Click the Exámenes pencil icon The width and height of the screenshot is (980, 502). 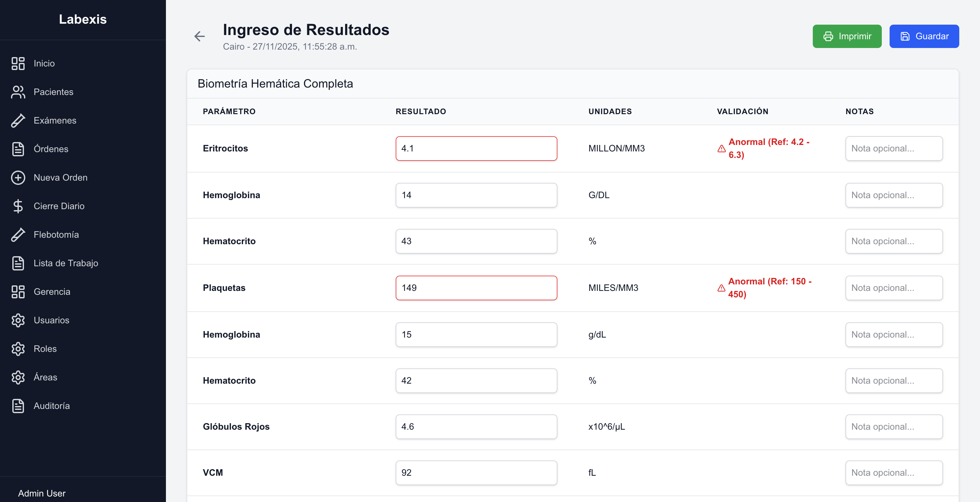[x=18, y=120]
